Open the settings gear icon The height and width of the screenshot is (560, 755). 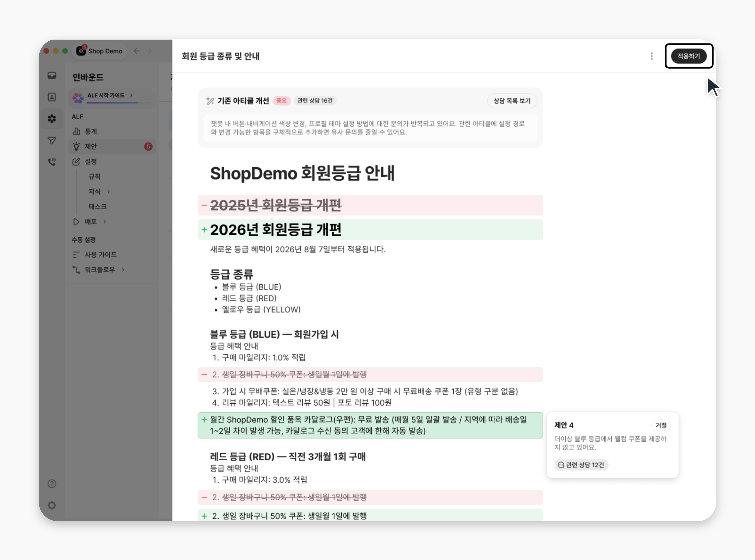(x=52, y=506)
